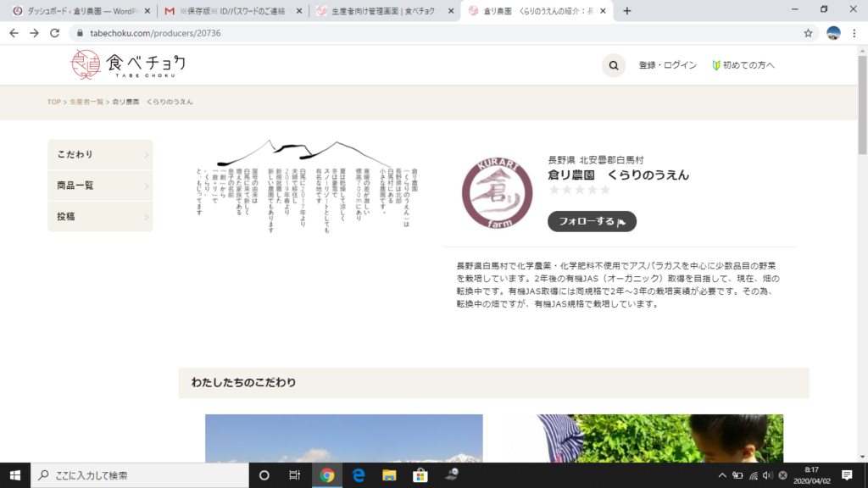This screenshot has width=868, height=488.
Task: Click the Windows taskbar search box
Action: pyautogui.click(x=140, y=475)
